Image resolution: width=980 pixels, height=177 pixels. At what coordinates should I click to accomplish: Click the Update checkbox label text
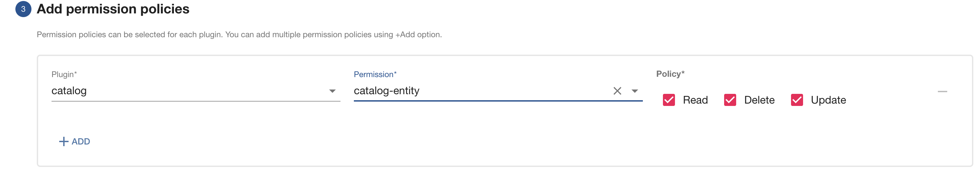pyautogui.click(x=828, y=100)
